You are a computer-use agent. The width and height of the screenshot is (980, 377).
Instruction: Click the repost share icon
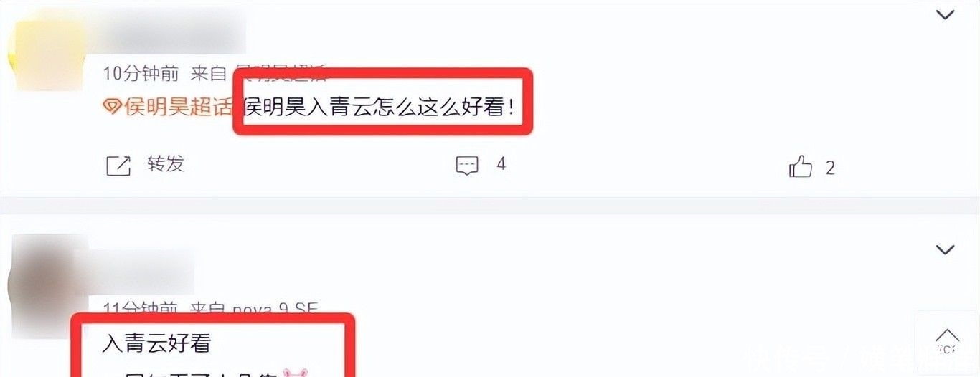(118, 166)
